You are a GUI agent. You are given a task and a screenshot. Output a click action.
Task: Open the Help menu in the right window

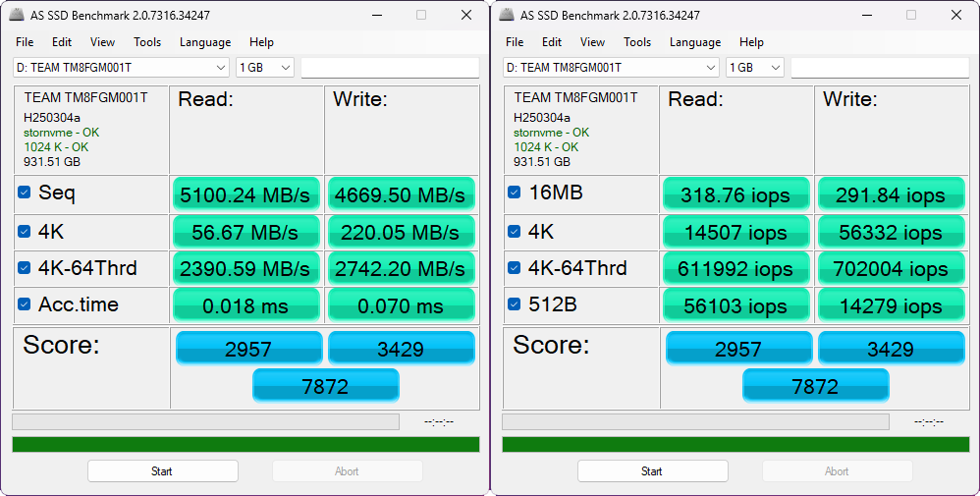[751, 42]
